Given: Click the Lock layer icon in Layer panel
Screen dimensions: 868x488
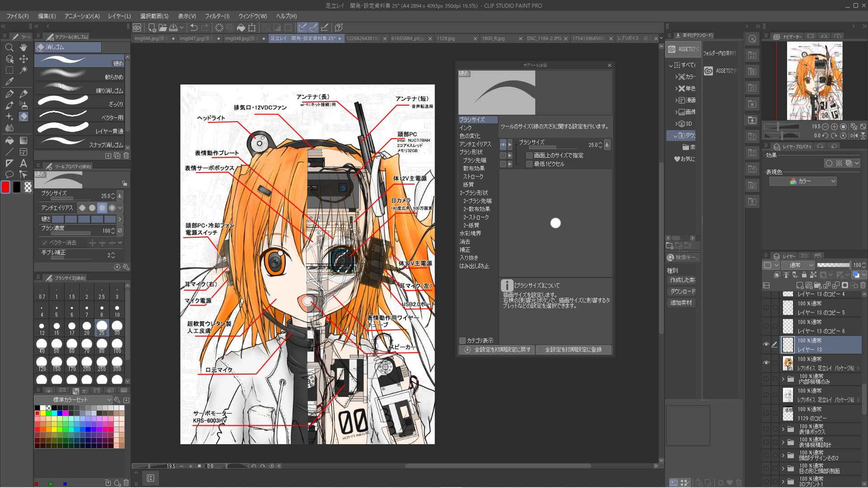Looking at the screenshot, I should pos(804,275).
